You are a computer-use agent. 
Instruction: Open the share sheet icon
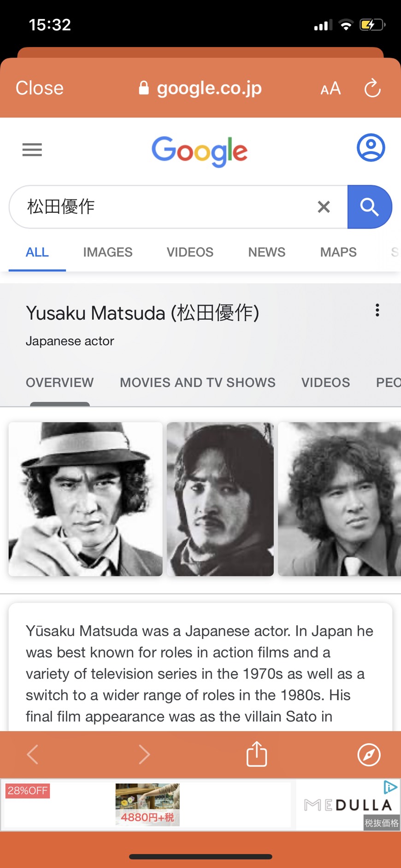coord(257,754)
